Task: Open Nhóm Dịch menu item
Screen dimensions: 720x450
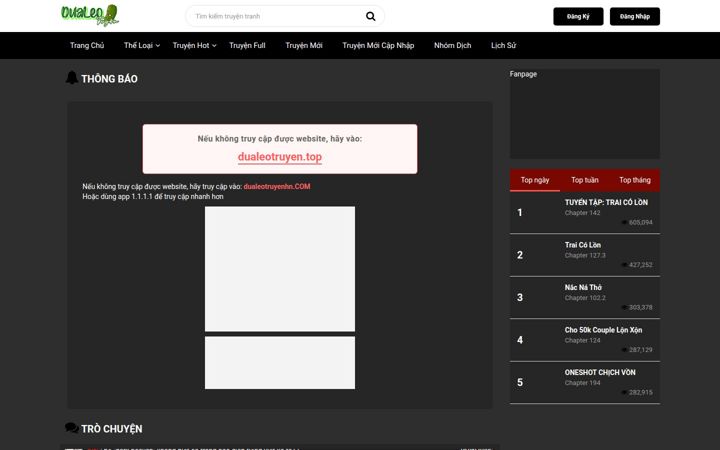Action: tap(452, 45)
